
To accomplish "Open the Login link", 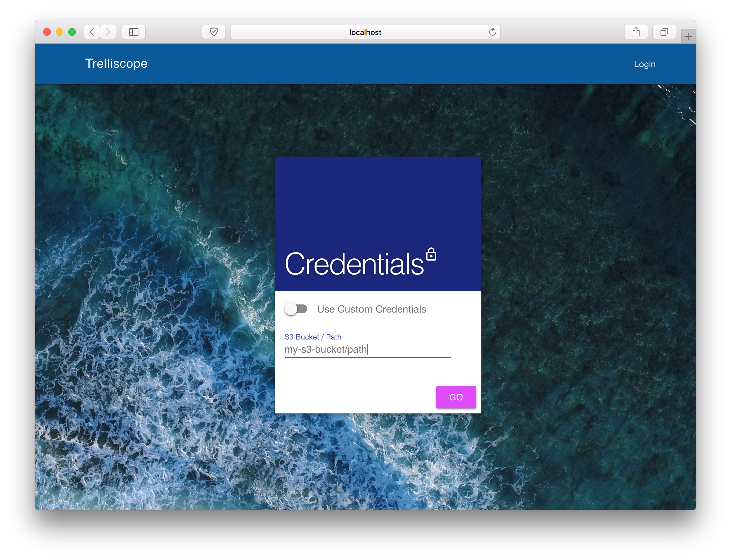I will [x=644, y=64].
